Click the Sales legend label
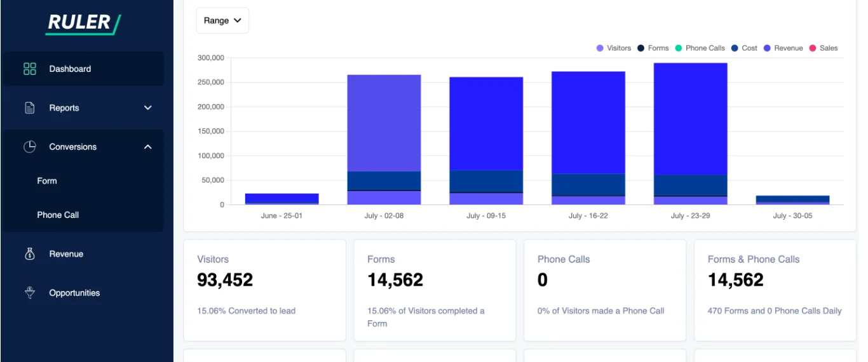 [829, 48]
